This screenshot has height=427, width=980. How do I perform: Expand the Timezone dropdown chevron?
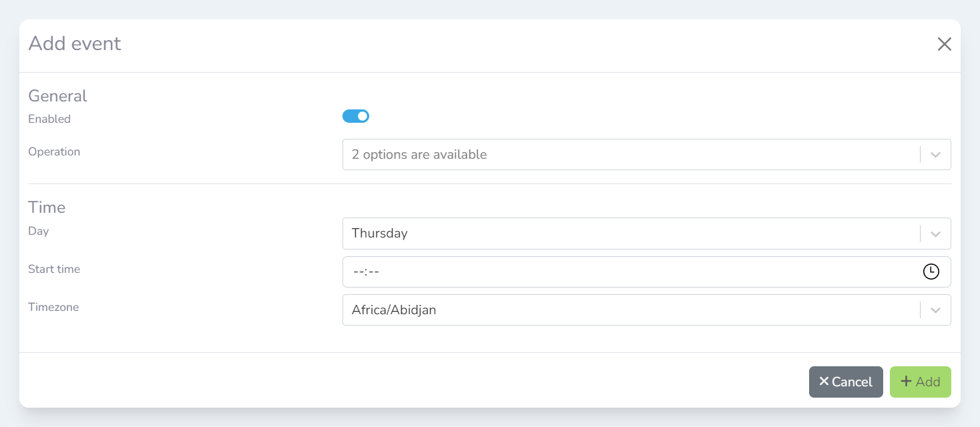[935, 310]
